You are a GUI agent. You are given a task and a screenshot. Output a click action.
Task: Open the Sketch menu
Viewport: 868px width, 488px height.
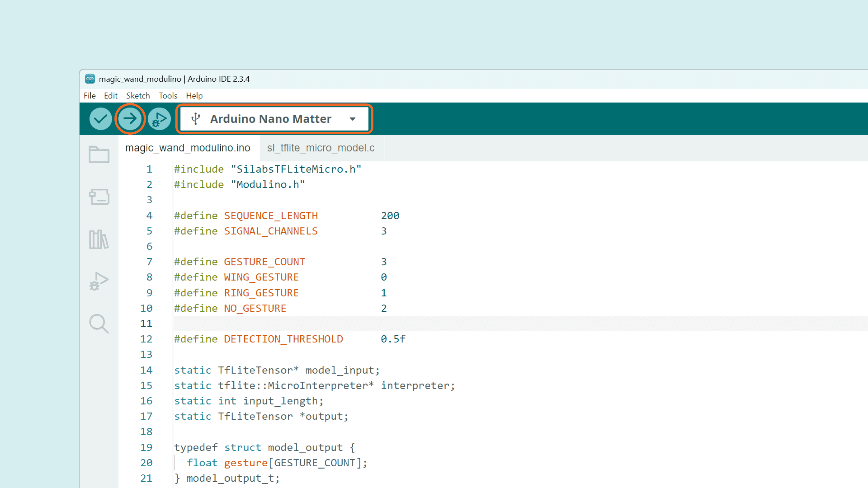[138, 96]
